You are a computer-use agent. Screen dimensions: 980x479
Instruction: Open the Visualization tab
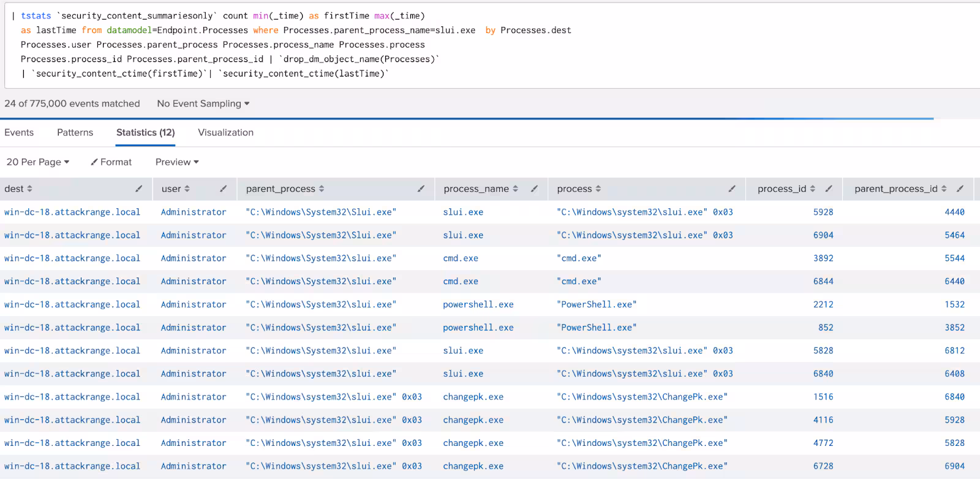click(225, 132)
